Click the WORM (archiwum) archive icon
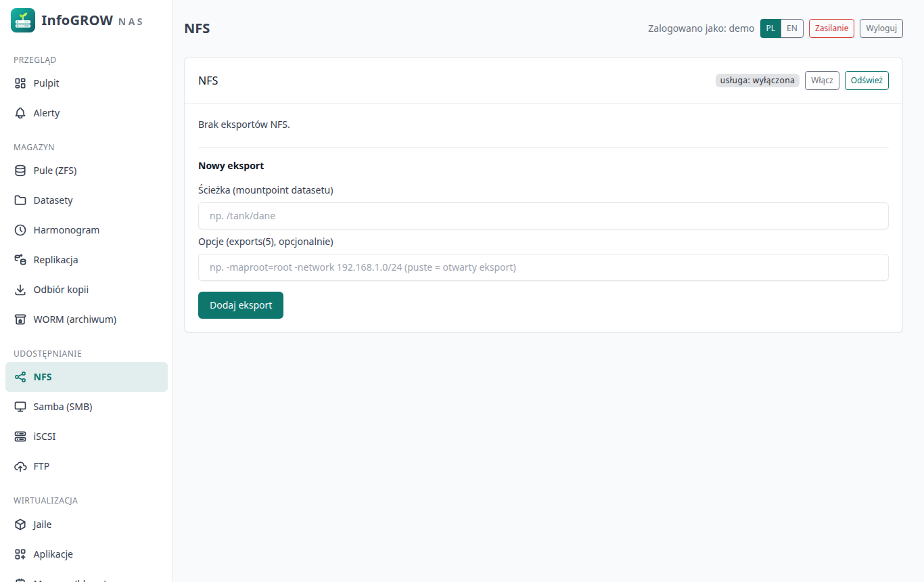Viewport: 924px width, 582px height. tap(20, 319)
